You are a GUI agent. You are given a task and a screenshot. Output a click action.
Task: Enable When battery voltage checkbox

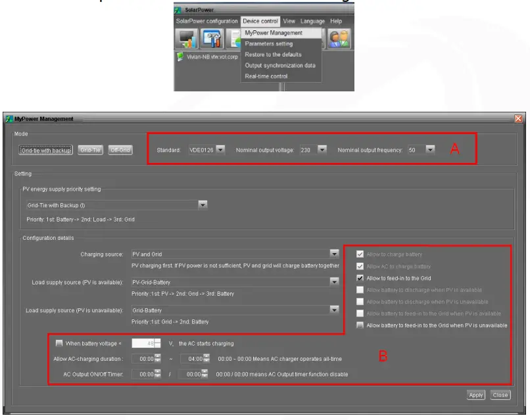[59, 343]
